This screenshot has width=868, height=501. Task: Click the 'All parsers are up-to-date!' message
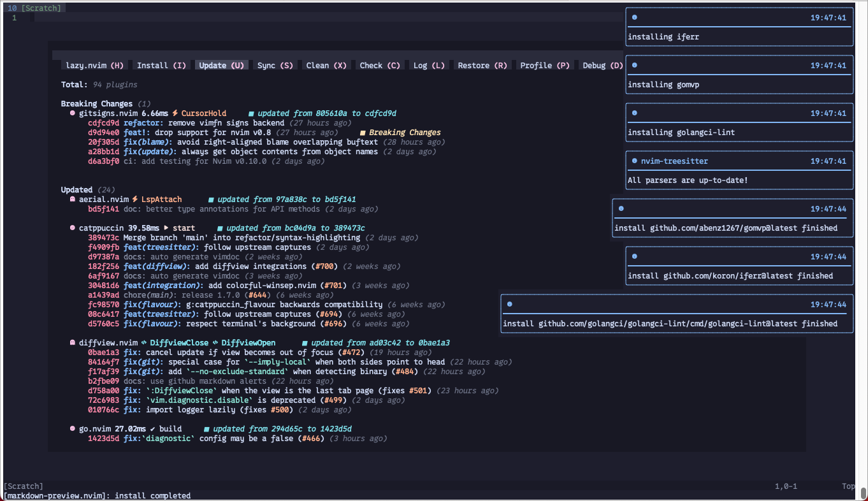pyautogui.click(x=688, y=180)
